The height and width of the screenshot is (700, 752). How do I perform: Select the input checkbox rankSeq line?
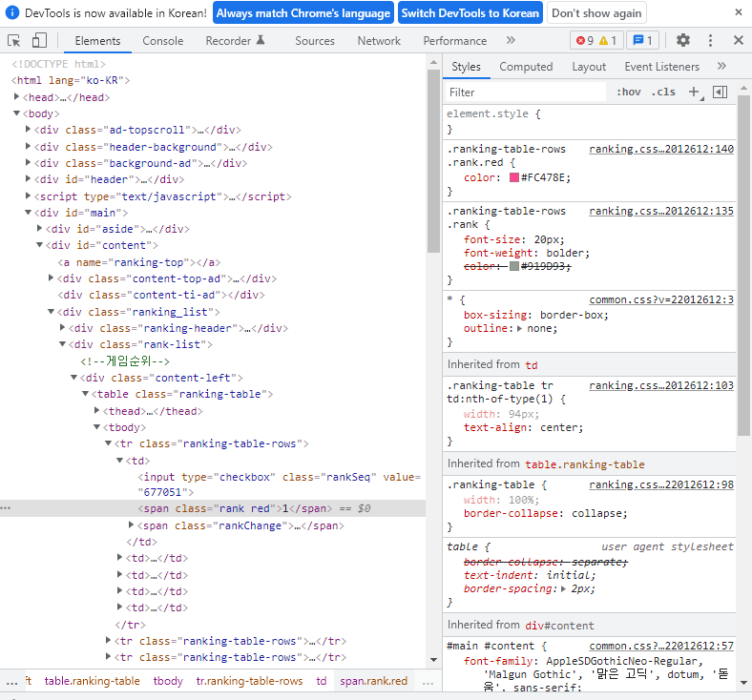point(279,484)
